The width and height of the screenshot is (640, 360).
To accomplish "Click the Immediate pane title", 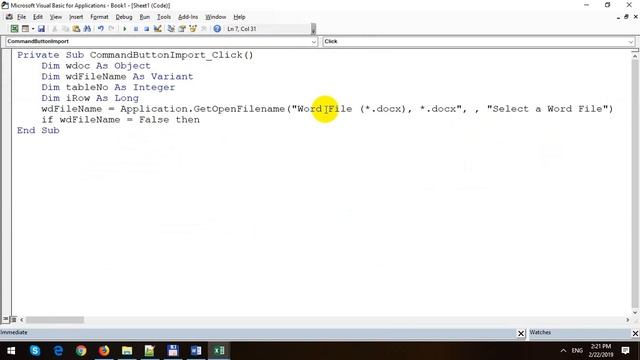I will coord(14,332).
